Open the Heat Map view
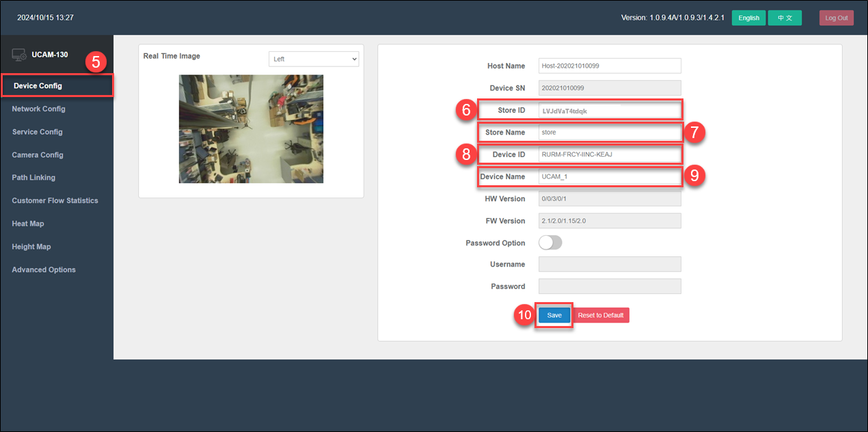Viewport: 868px width, 432px height. pyautogui.click(x=27, y=223)
